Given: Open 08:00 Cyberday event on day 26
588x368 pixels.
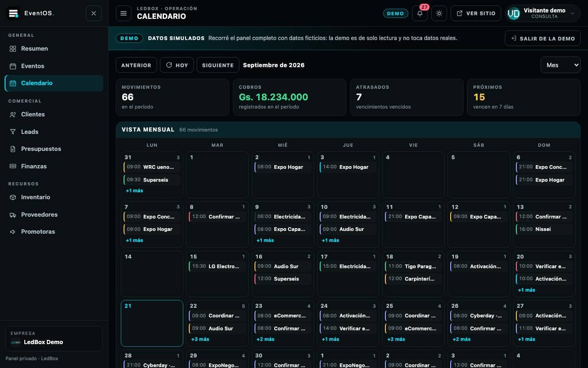Looking at the screenshot, I should pos(479,316).
